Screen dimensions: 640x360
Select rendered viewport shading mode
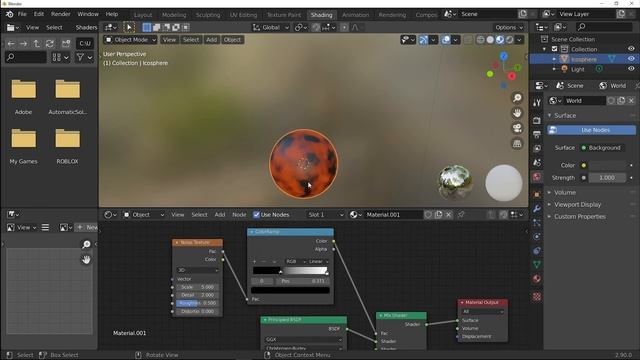(x=510, y=40)
